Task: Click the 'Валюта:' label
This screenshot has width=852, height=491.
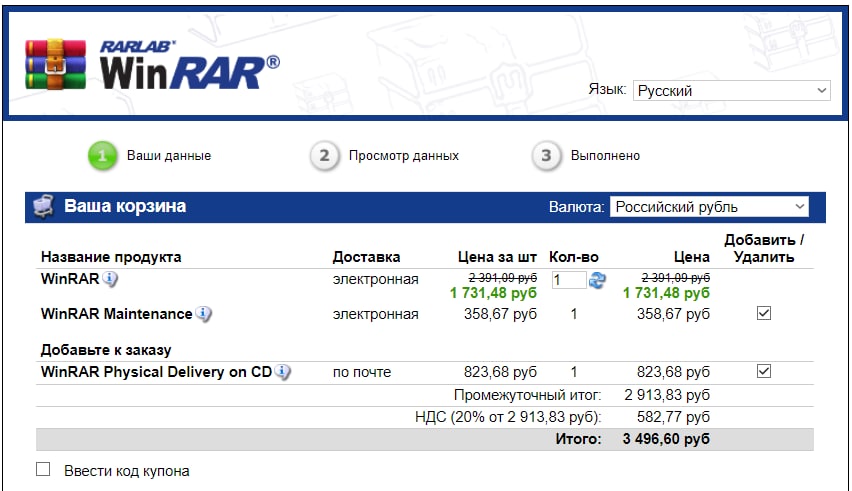Action: click(x=577, y=207)
